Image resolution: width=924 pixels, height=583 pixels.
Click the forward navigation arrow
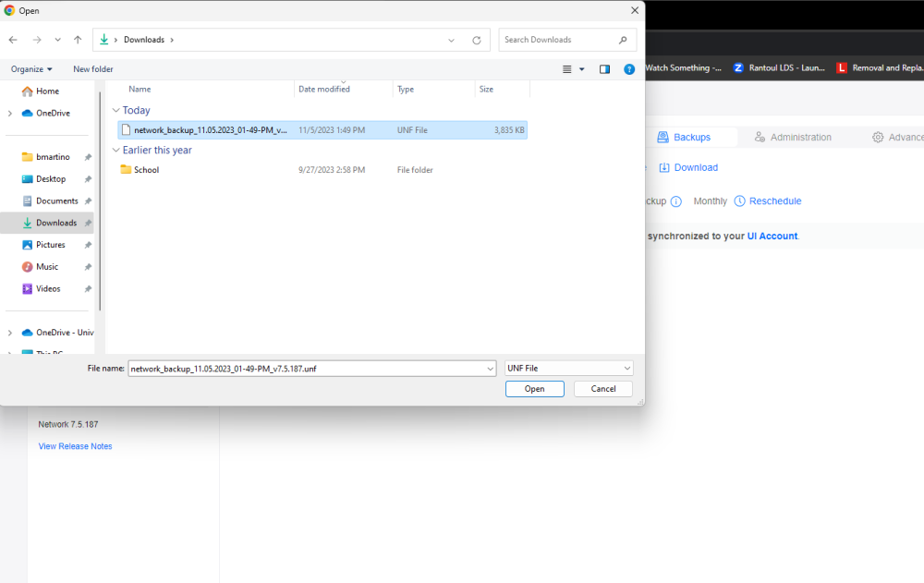pyautogui.click(x=37, y=40)
